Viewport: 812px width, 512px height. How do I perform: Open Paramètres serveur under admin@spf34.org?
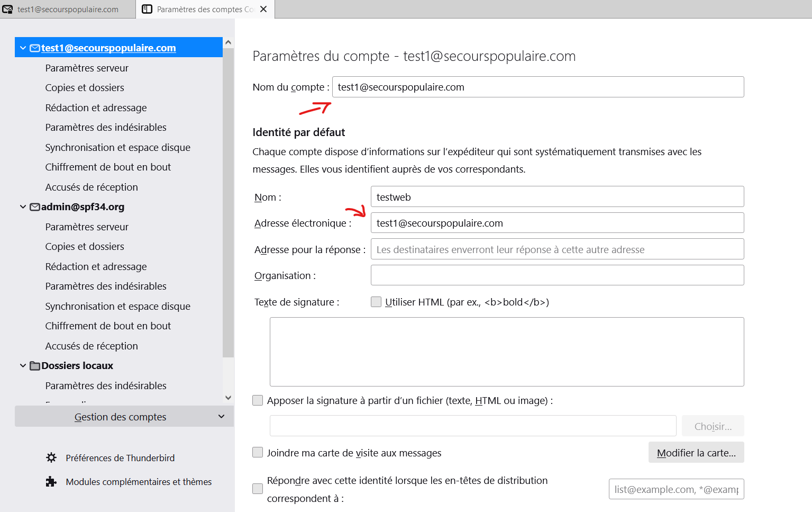click(x=87, y=227)
